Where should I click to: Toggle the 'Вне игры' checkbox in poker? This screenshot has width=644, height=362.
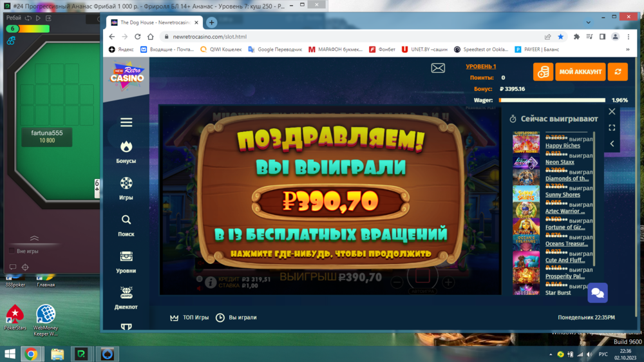click(12, 251)
